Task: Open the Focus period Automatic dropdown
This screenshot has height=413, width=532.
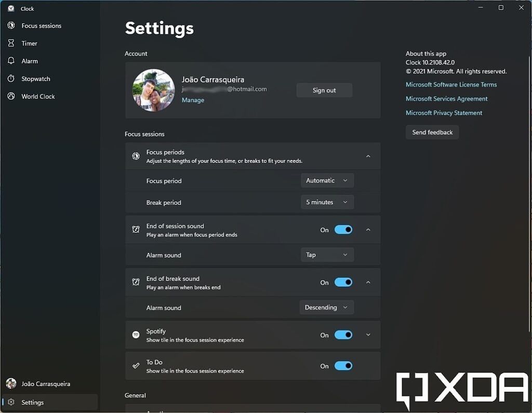Action: point(327,180)
